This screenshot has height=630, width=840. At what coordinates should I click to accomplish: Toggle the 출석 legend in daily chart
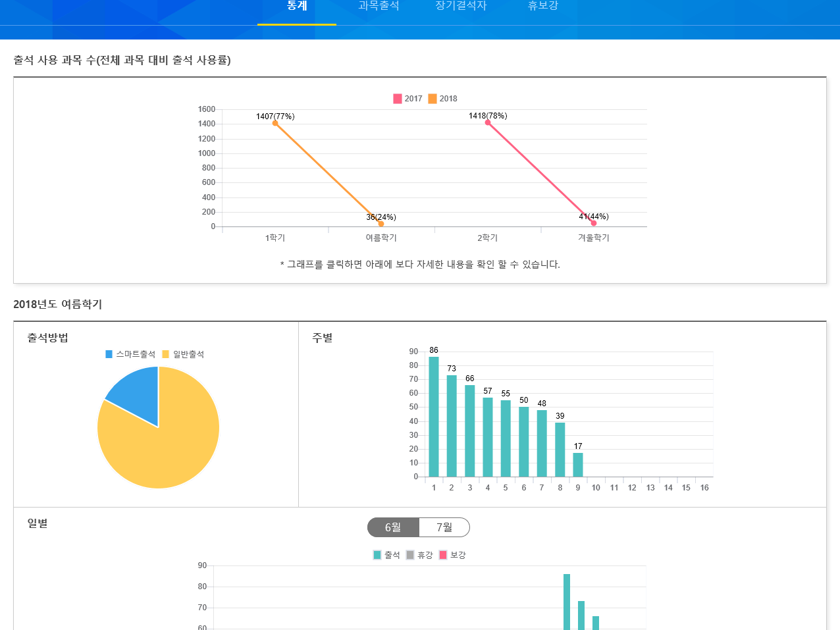pos(386,555)
